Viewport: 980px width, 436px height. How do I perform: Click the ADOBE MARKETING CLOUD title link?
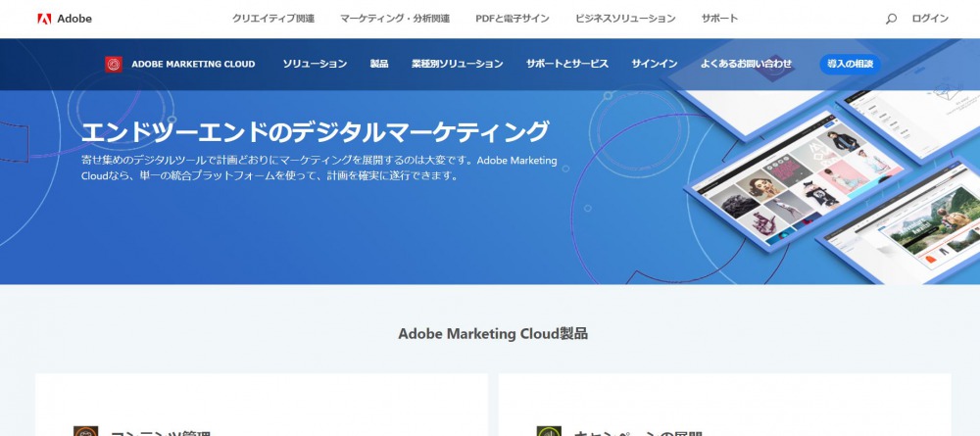(193, 65)
